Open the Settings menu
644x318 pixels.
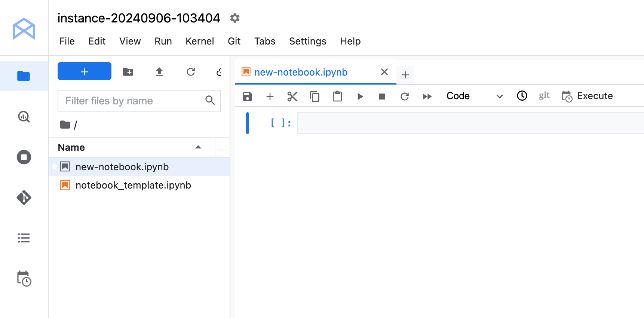pos(307,41)
